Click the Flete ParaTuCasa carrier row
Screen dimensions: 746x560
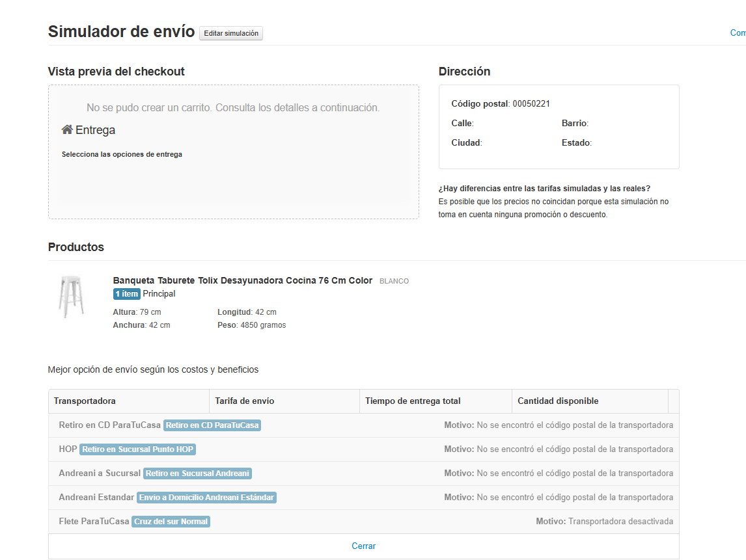click(x=94, y=522)
